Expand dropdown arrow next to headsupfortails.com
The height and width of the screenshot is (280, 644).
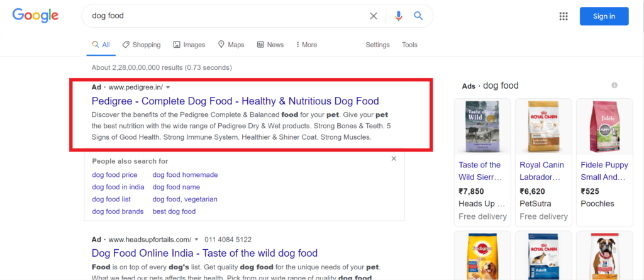point(197,240)
